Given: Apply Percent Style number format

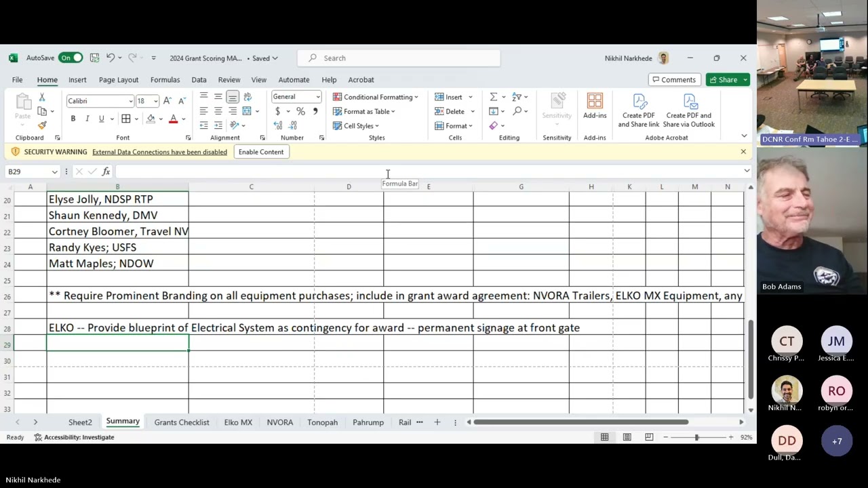Looking at the screenshot, I should [x=300, y=111].
